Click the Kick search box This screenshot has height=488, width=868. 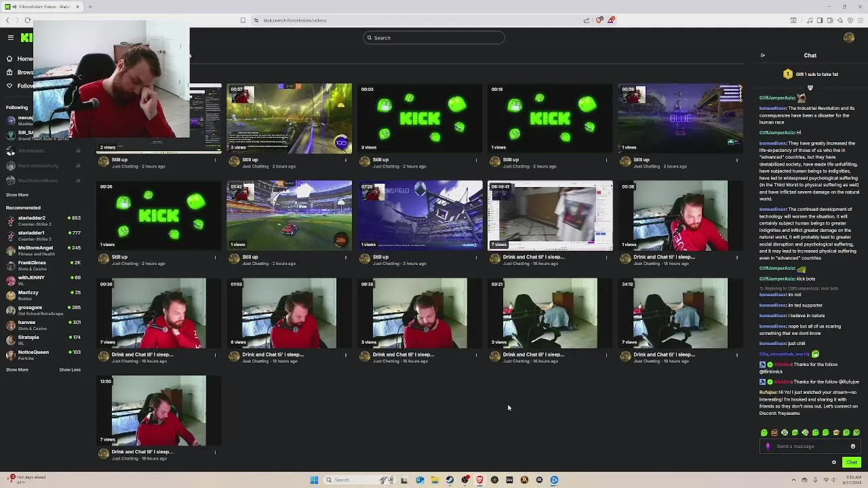pos(434,38)
